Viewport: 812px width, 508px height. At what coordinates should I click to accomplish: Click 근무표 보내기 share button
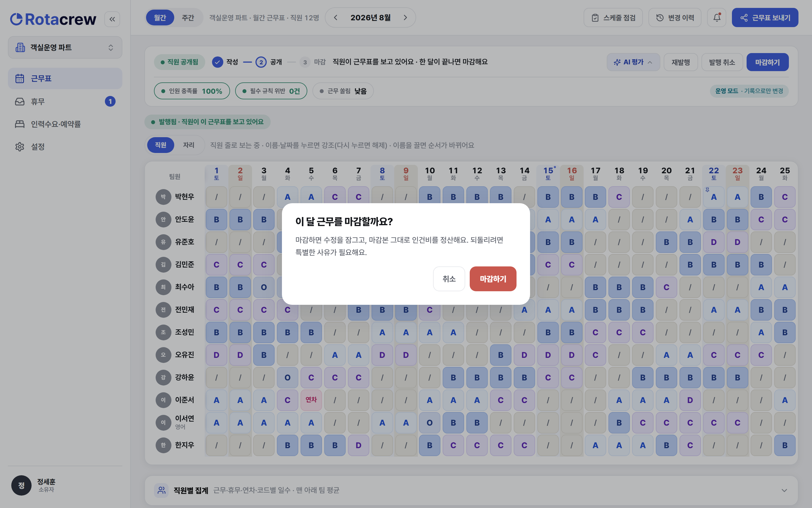(765, 17)
